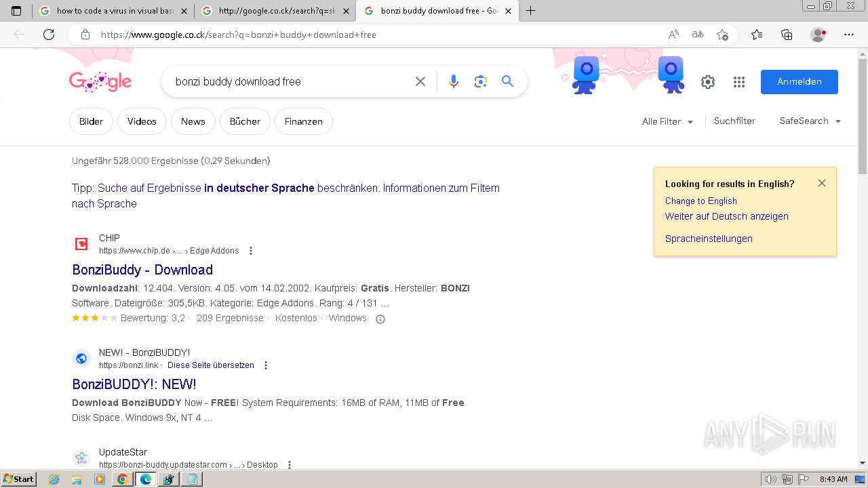Dismiss the language suggestion box
This screenshot has width=868, height=488.
[x=822, y=183]
